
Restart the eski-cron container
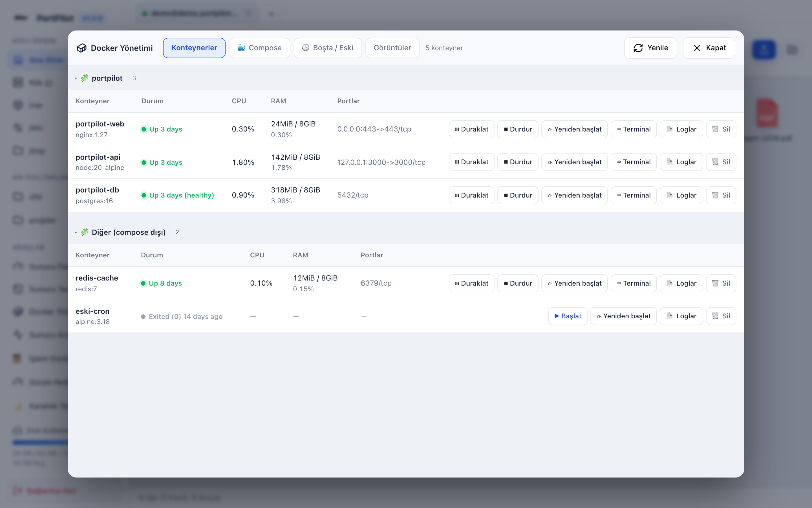point(623,316)
